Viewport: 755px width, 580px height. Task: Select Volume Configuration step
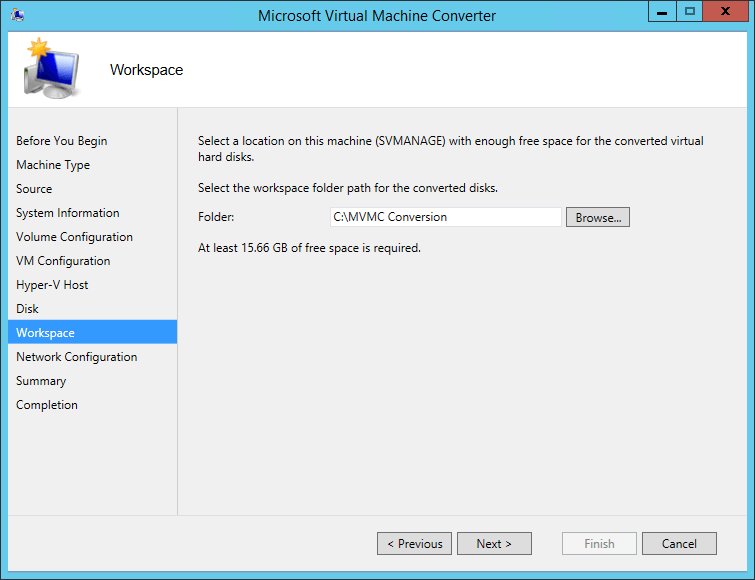[74, 237]
